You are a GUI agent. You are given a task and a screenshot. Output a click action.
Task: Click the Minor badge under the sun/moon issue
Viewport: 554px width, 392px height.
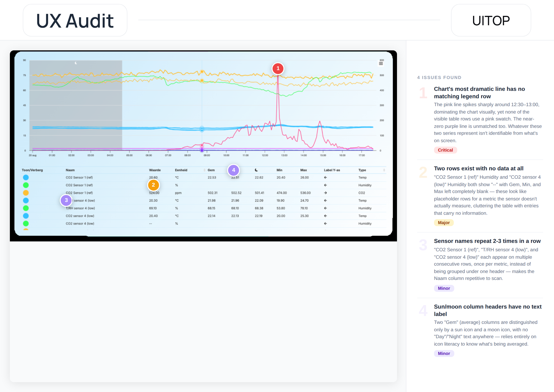444,353
